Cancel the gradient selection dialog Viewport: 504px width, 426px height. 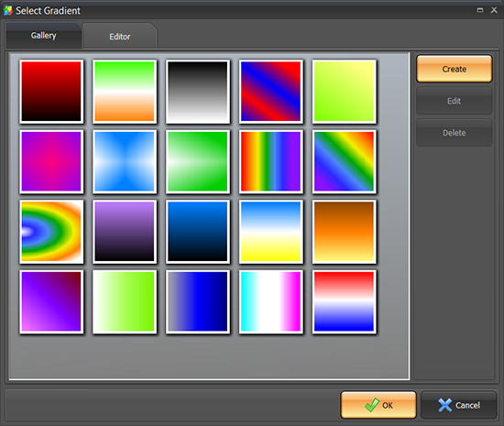[x=459, y=405]
